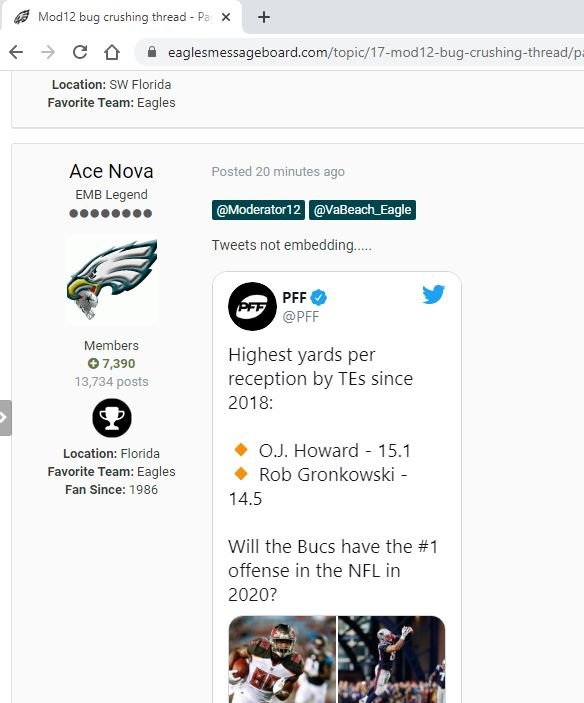This screenshot has width=584, height=703.
Task: Click Ace Nova's Eagles logo avatar
Action: pos(112,280)
